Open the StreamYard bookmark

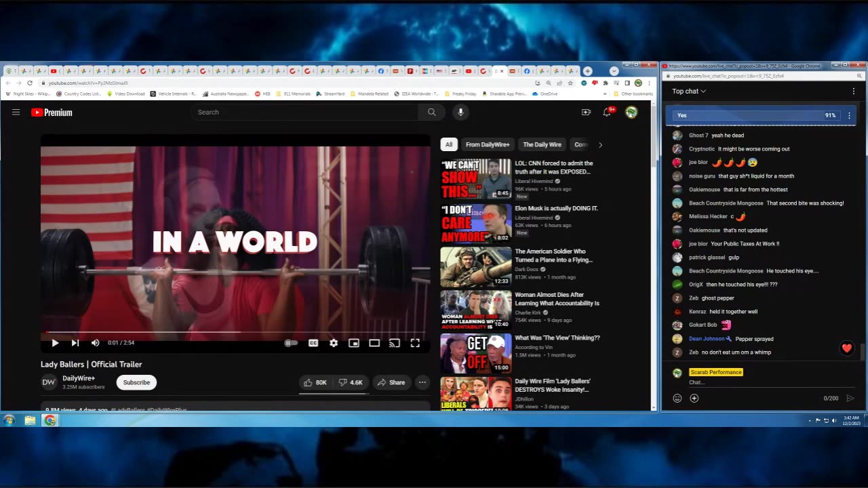coord(331,94)
